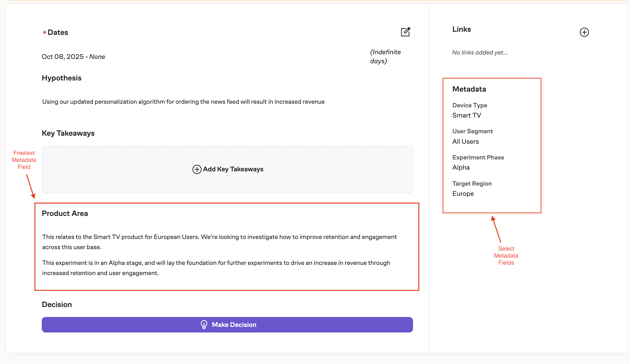This screenshot has height=364, width=629.
Task: Click the lightbulb icon on Make Decision button
Action: point(204,324)
